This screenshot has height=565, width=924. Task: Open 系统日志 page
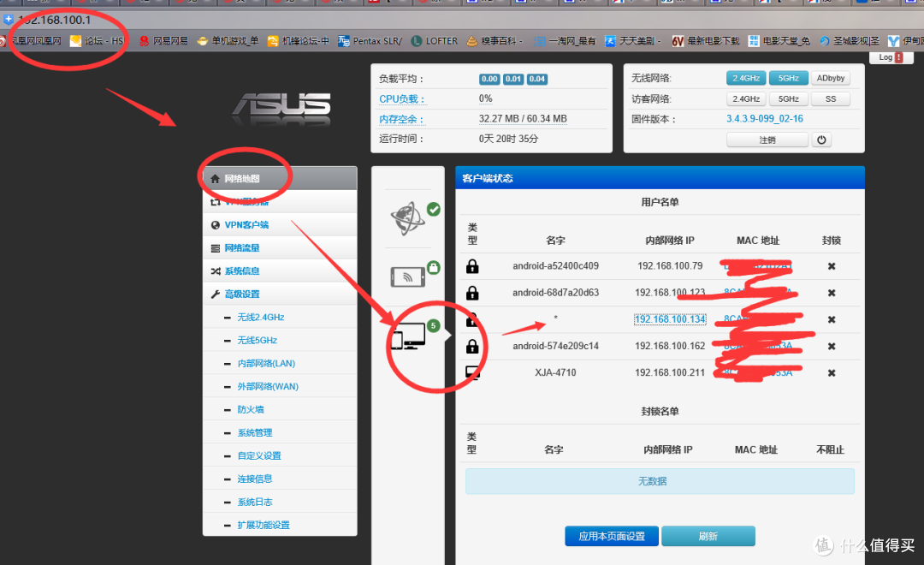[255, 502]
